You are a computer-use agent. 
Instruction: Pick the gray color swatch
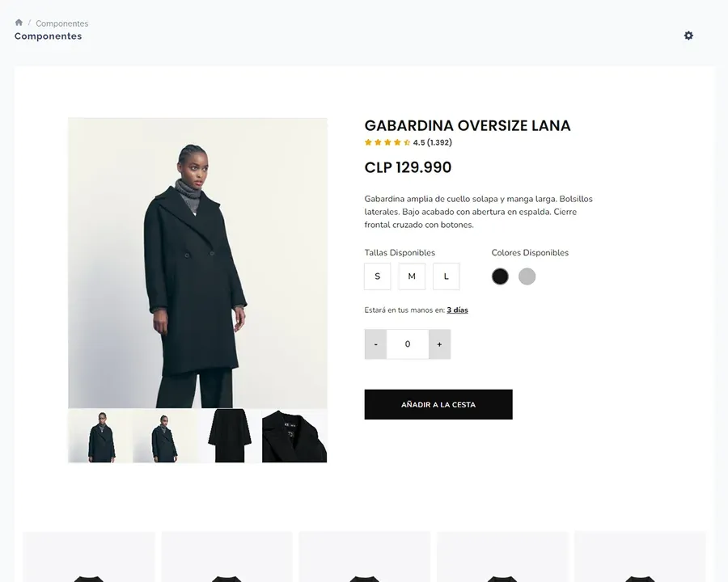click(527, 276)
